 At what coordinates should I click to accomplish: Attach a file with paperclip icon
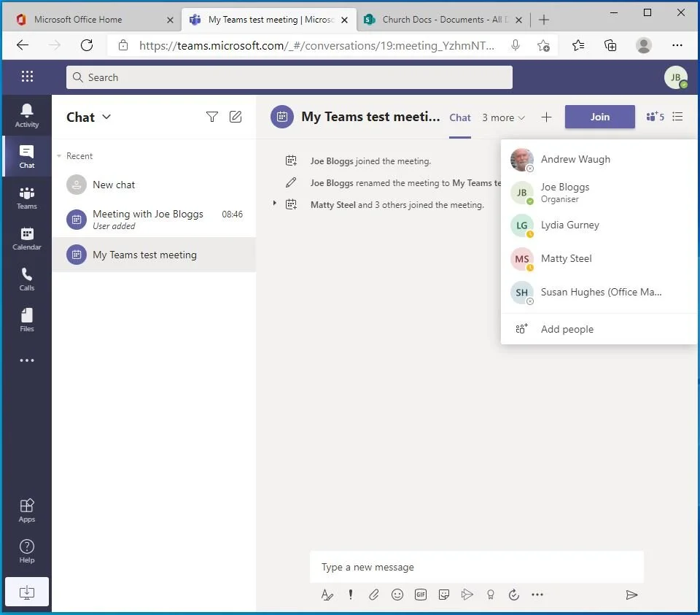click(373, 595)
